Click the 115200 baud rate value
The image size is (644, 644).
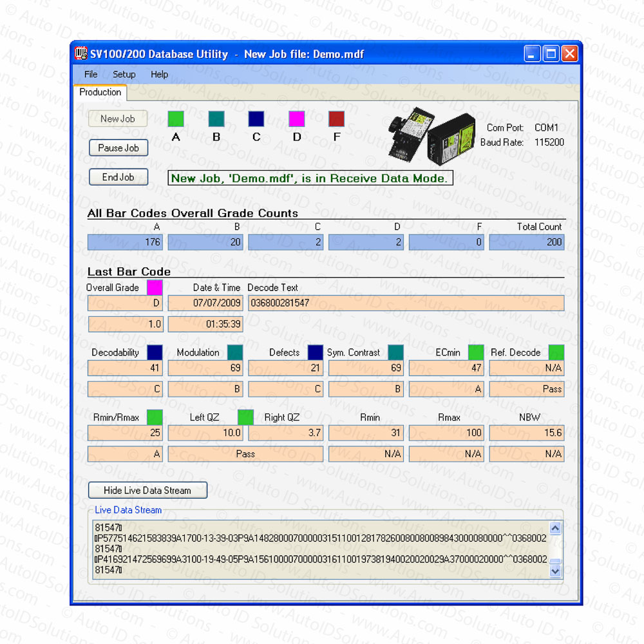[549, 142]
